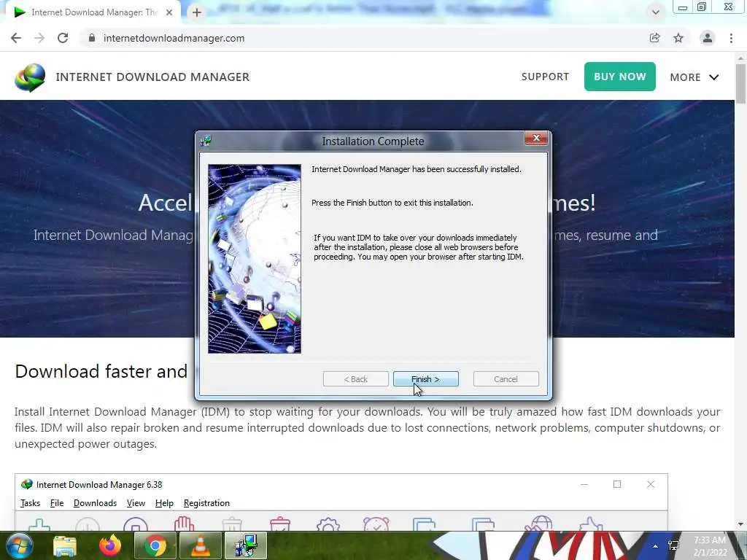Click the 'Download faster and' heading
Image resolution: width=747 pixels, height=560 pixels.
tap(101, 371)
